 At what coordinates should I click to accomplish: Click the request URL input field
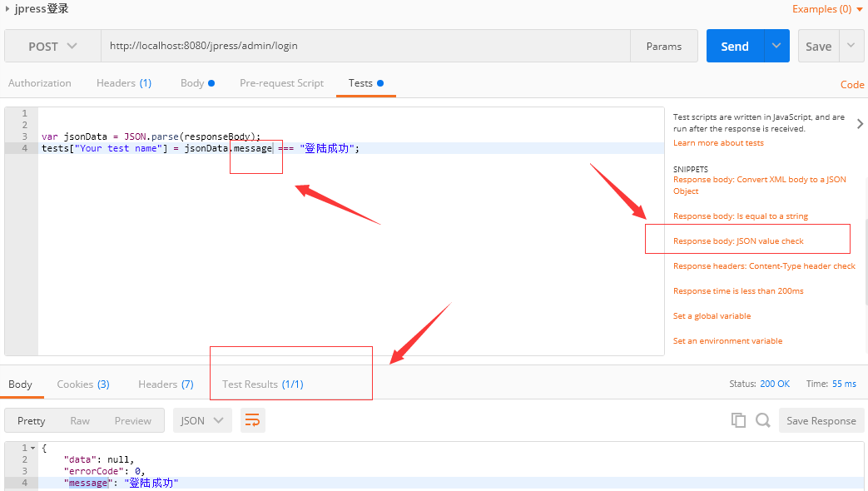pyautogui.click(x=365, y=46)
